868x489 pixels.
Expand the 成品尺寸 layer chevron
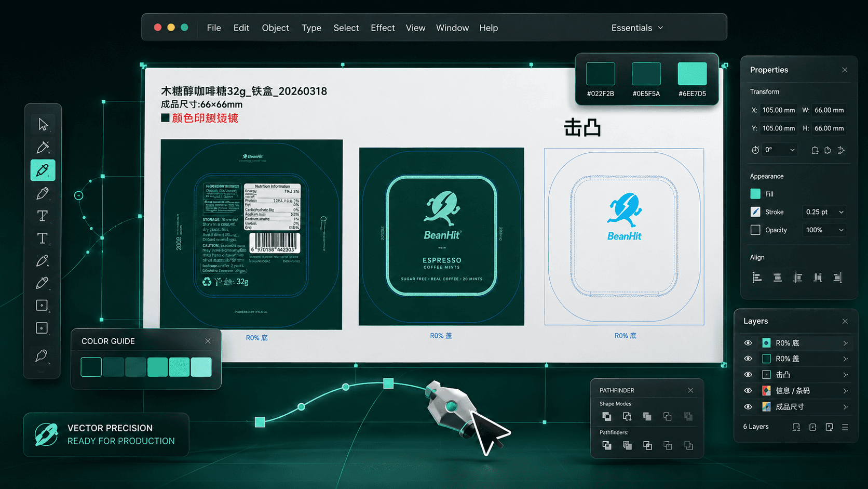click(845, 407)
